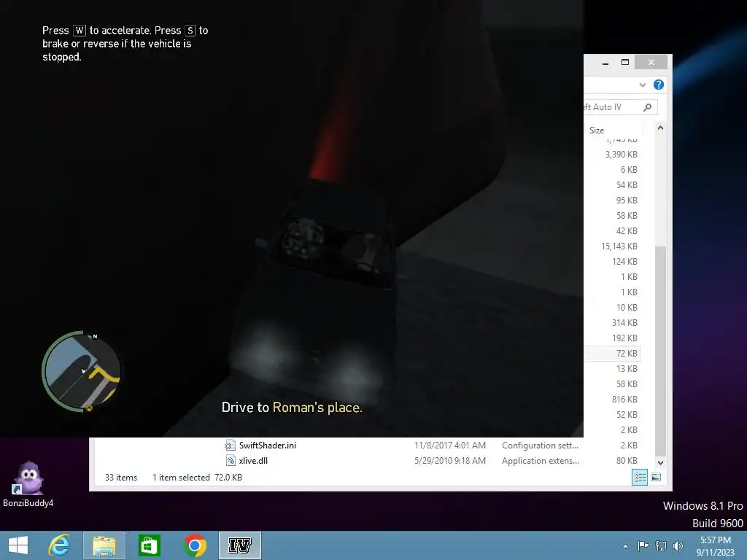Launch Google Chrome from taskbar
Image resolution: width=747 pixels, height=560 pixels.
[194, 545]
